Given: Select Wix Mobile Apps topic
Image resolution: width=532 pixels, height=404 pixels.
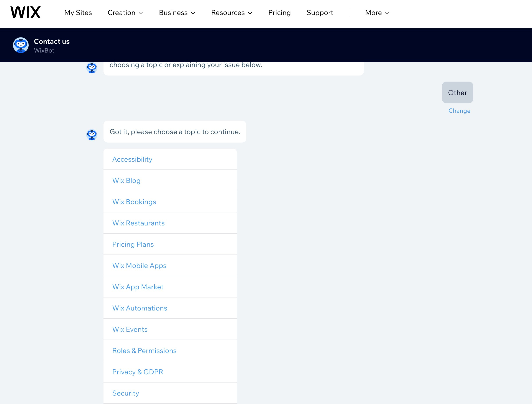Looking at the screenshot, I should 139,266.
